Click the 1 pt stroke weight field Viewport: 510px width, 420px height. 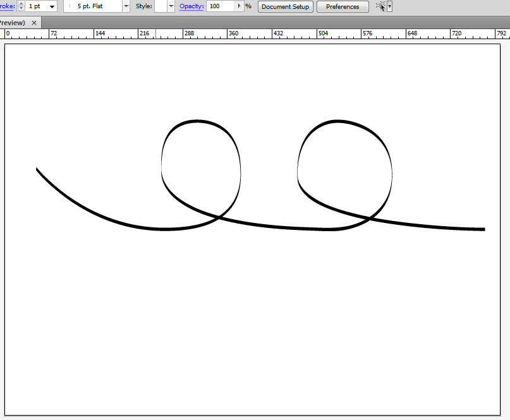(37, 6)
